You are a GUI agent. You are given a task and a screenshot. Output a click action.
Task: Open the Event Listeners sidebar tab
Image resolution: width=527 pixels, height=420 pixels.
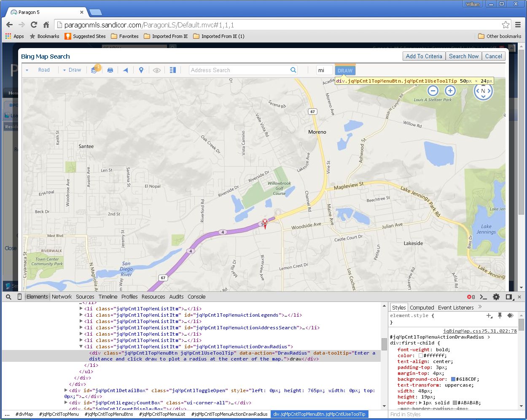pyautogui.click(x=456, y=307)
